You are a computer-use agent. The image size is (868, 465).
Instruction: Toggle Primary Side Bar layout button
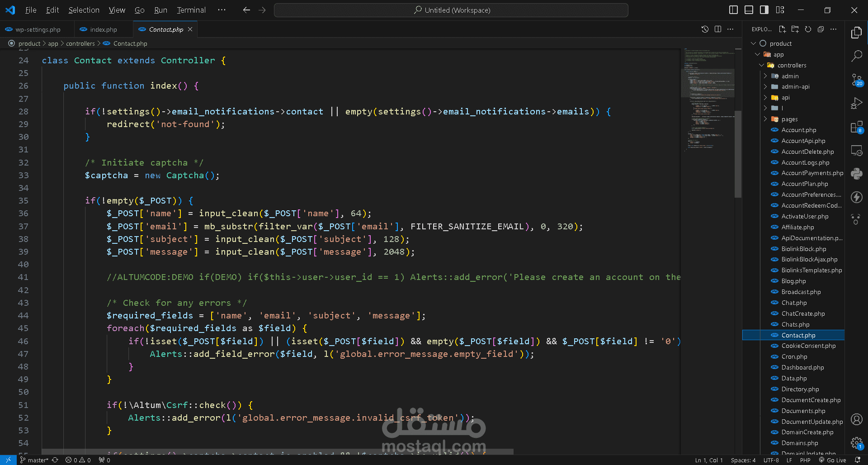(x=734, y=10)
